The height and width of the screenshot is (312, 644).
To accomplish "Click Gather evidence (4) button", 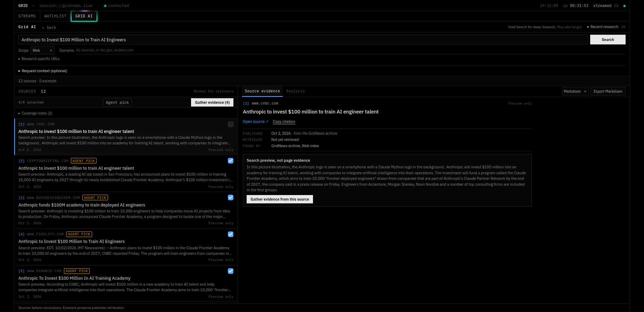I will [x=212, y=102].
